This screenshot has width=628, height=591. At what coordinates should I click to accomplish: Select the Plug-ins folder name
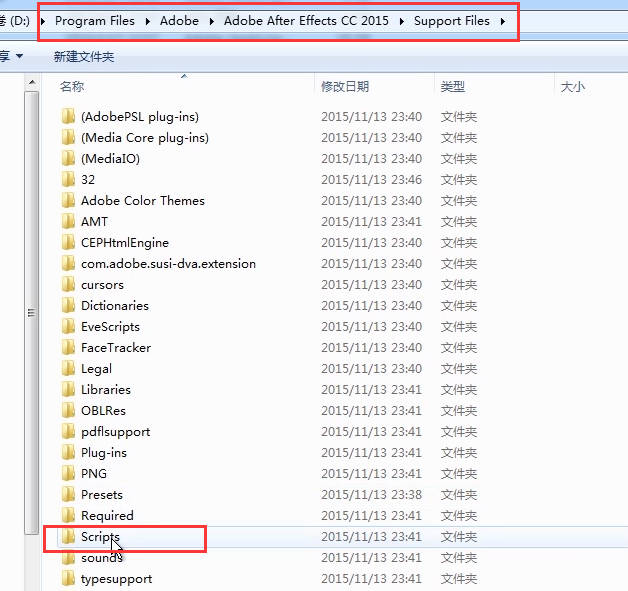[104, 452]
